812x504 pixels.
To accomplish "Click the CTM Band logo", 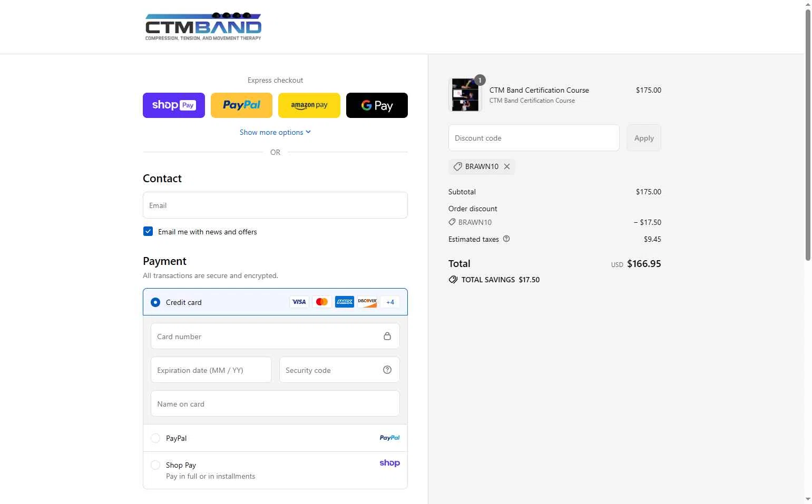I will coord(203,27).
